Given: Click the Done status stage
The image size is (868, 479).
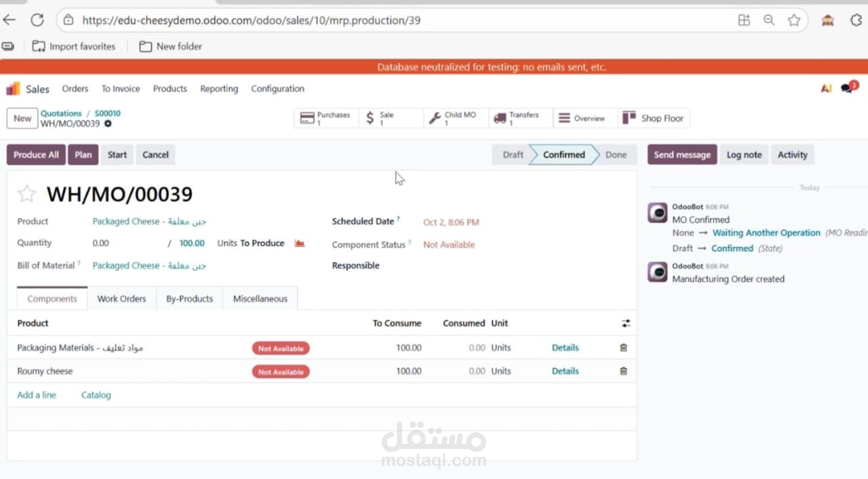Looking at the screenshot, I should tap(616, 155).
